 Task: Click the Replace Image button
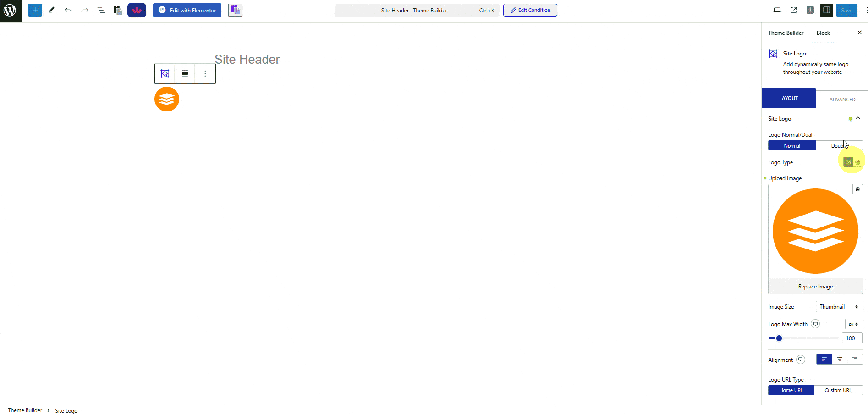tap(815, 286)
